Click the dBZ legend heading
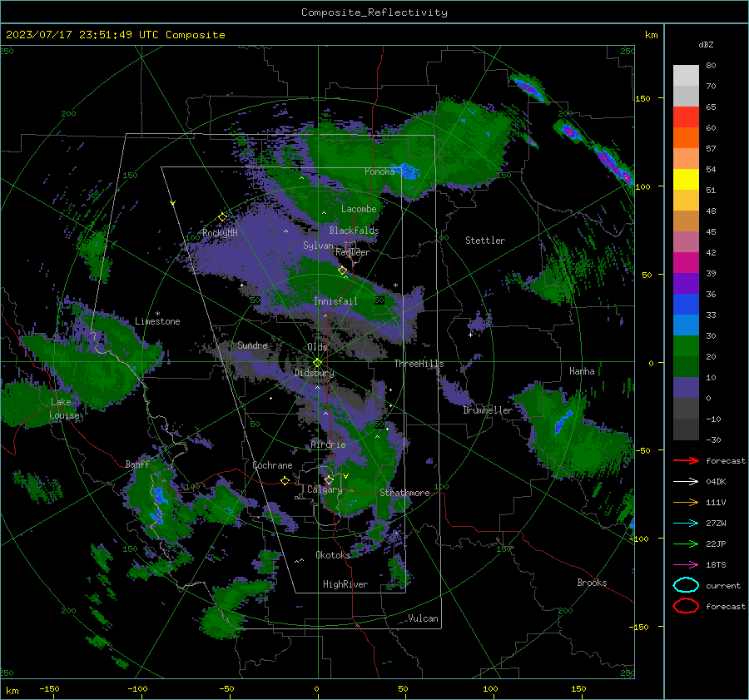This screenshot has width=749, height=700. tap(706, 44)
